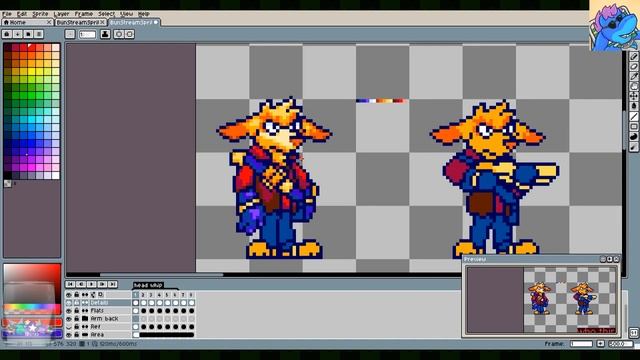The height and width of the screenshot is (360, 640).
Task: Switch to the middle BunStreamSpri tab
Action: tap(80, 22)
